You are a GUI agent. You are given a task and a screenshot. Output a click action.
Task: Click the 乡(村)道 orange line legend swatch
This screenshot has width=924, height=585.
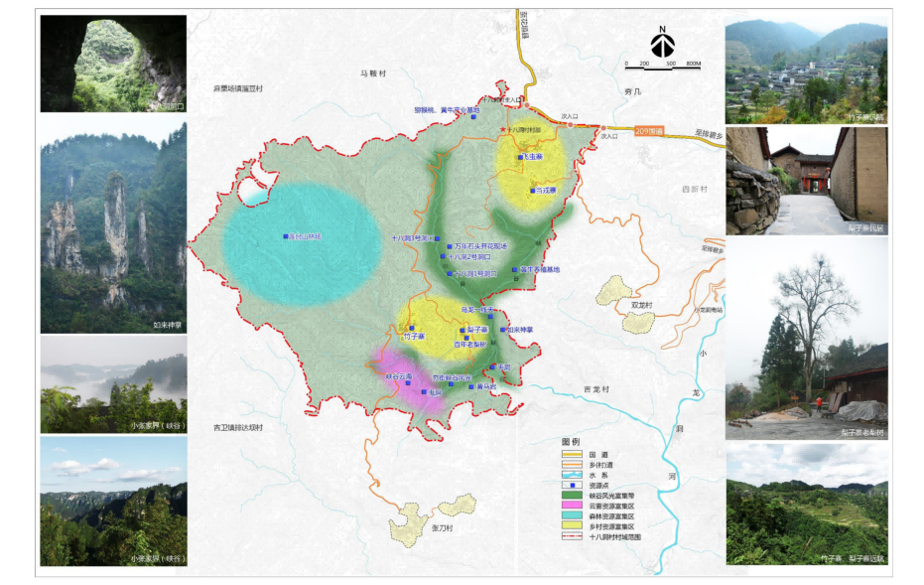(572, 465)
